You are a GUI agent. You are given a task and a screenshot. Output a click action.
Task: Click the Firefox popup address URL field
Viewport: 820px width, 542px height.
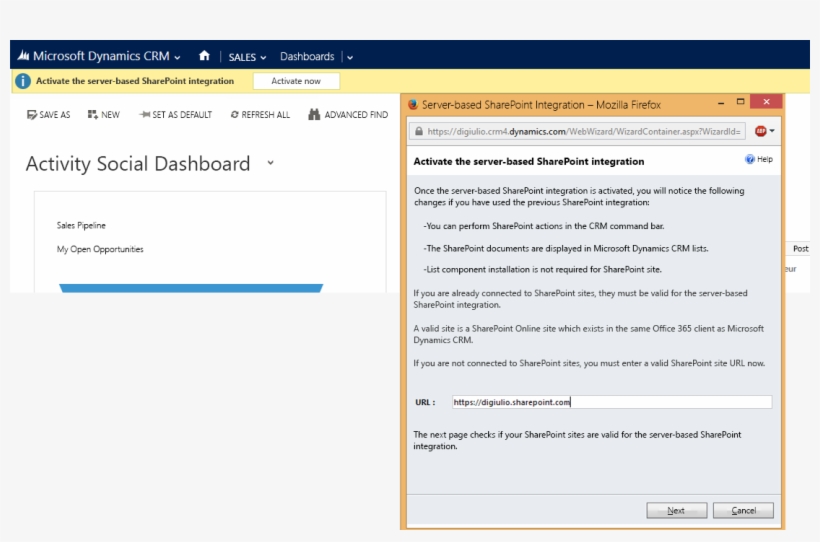[x=577, y=131]
